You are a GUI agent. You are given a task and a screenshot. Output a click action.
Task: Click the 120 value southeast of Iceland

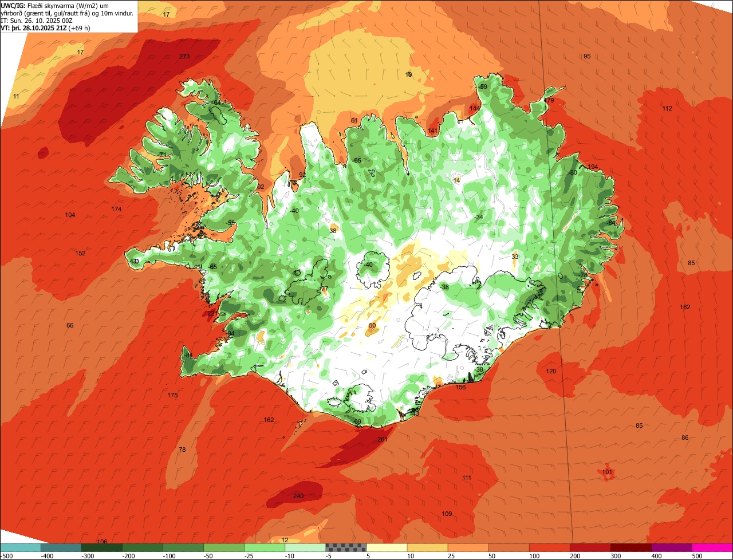pos(551,371)
